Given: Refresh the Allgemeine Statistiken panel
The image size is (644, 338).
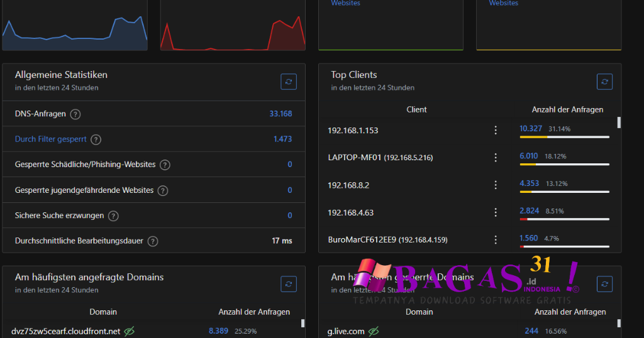Looking at the screenshot, I should [288, 82].
